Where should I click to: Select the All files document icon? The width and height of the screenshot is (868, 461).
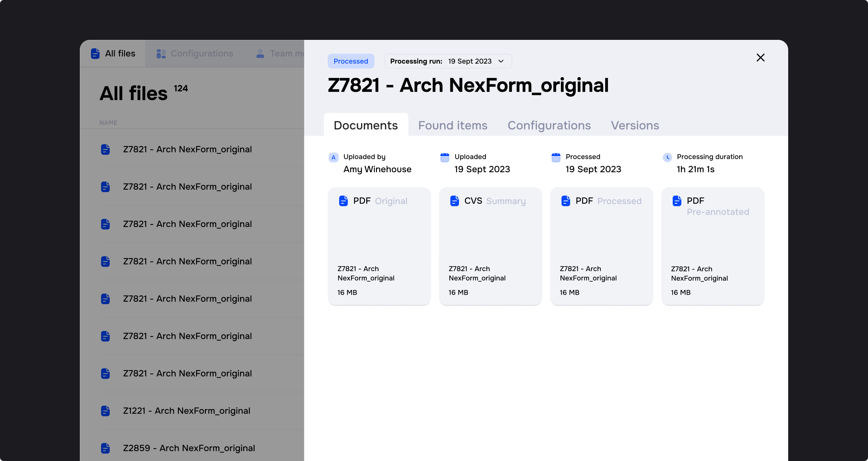tap(95, 53)
